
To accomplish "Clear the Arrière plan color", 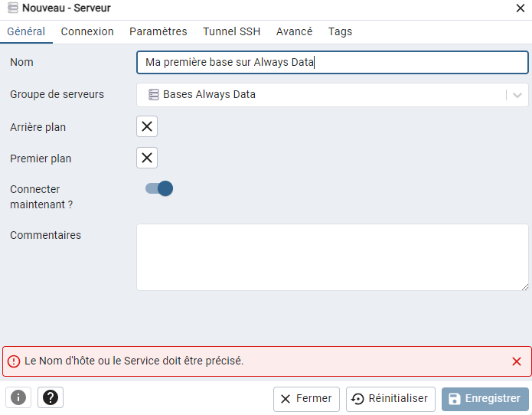I will click(x=147, y=126).
